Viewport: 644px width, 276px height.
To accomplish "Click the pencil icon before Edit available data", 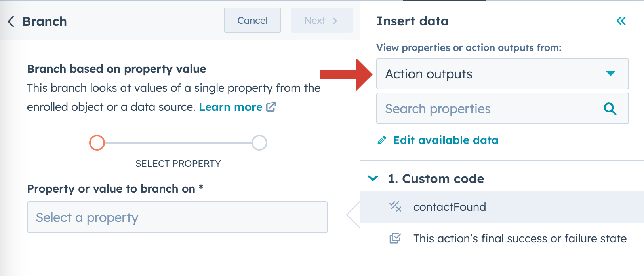I will coord(381,140).
